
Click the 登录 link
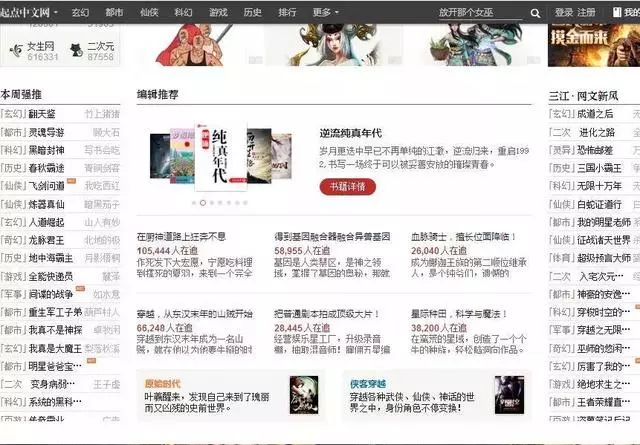coord(564,13)
